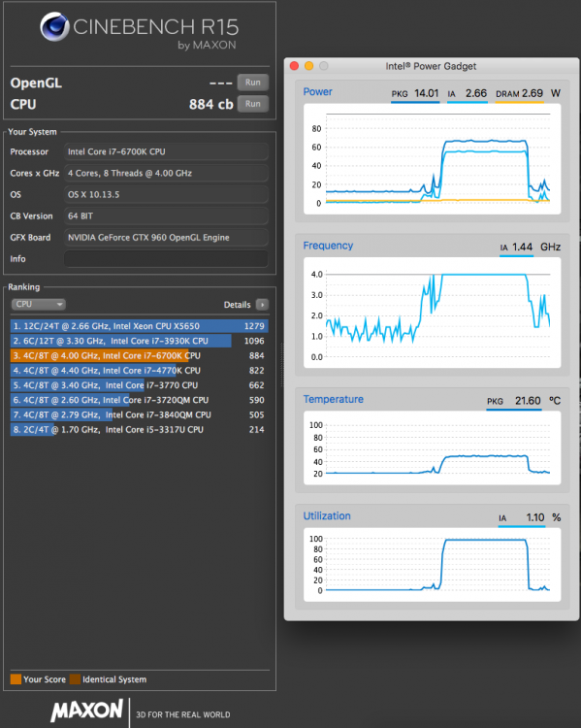Select the Core i7-3930K ranking row
Image resolution: width=581 pixels, height=728 pixels.
coord(139,341)
